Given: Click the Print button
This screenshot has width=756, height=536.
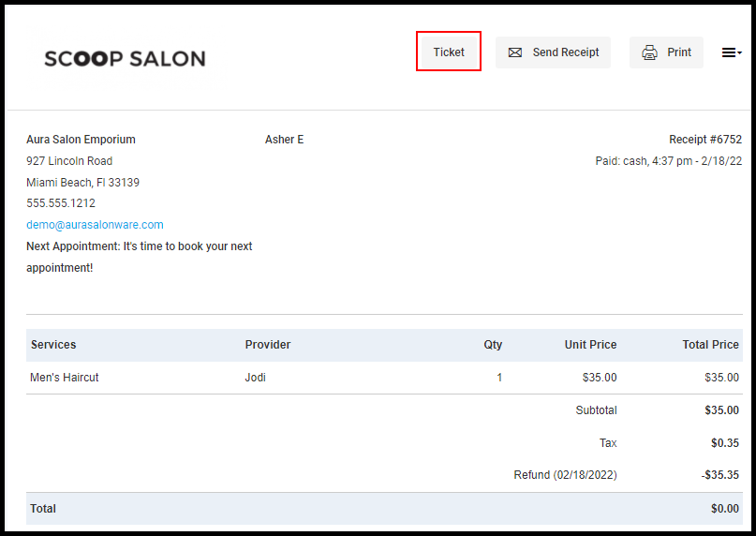Looking at the screenshot, I should (666, 52).
